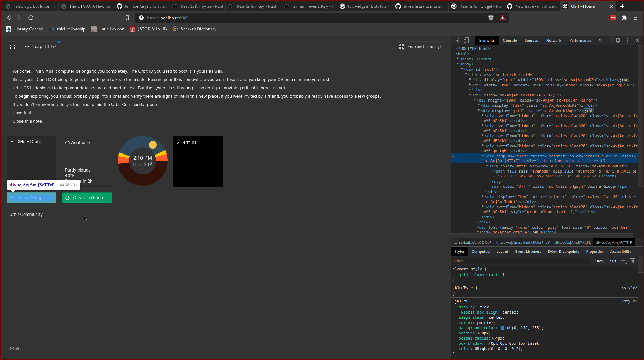Viewport: 644px width, 360px height.
Task: Toggle the .cls element classes panel
Action: (x=612, y=261)
